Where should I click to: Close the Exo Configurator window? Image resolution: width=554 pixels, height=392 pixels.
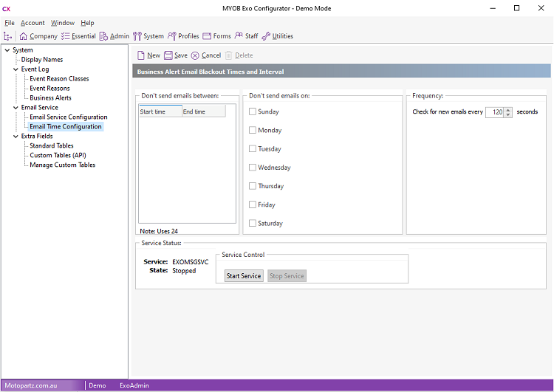(x=541, y=8)
